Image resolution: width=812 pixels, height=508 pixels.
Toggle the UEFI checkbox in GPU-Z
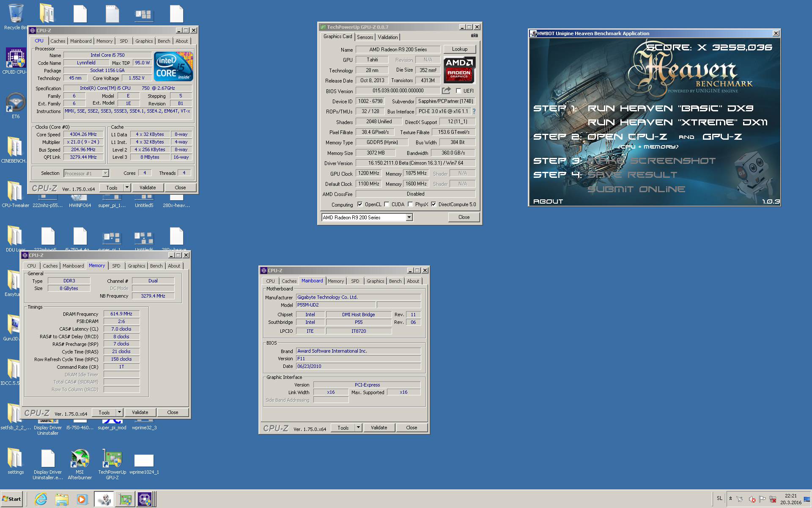pyautogui.click(x=458, y=91)
